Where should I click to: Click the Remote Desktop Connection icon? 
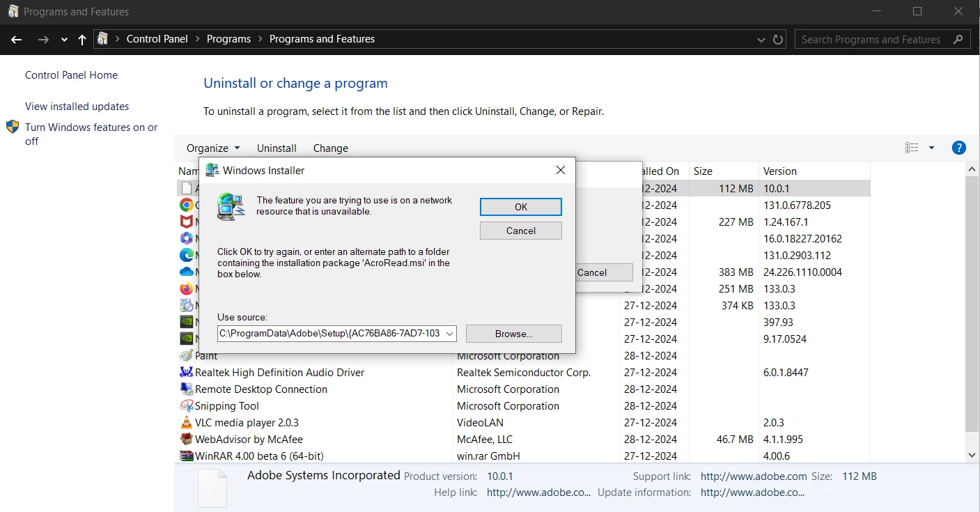[x=186, y=389]
